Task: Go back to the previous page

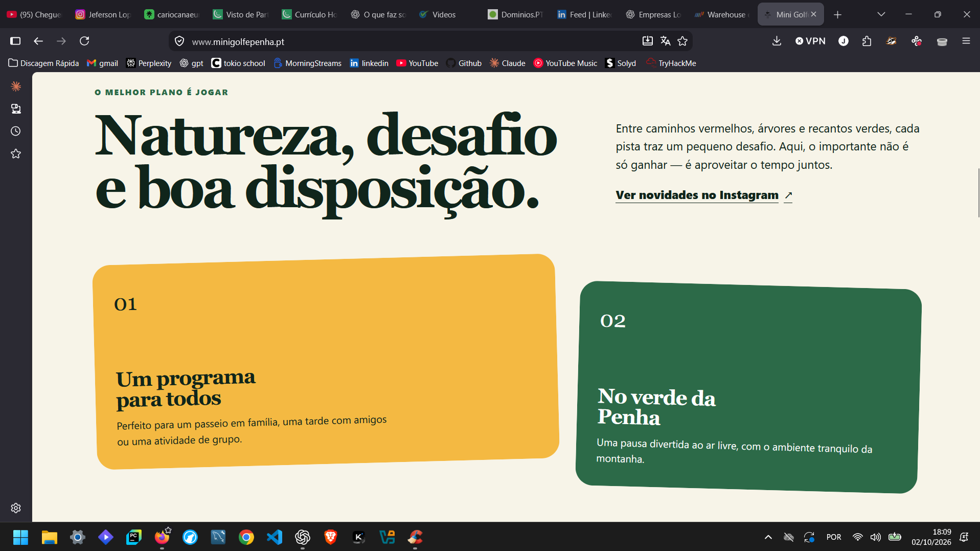Action: click(38, 41)
